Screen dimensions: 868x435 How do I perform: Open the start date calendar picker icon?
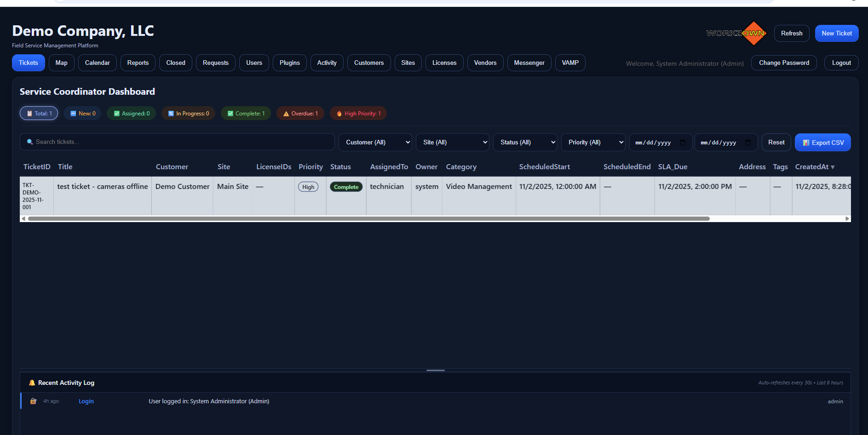[x=683, y=143]
